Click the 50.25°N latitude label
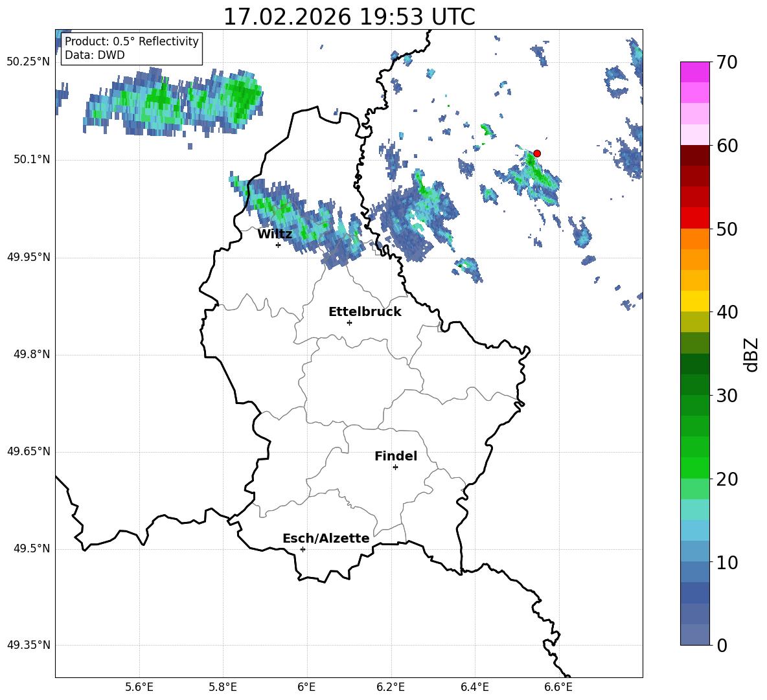The image size is (767, 700). click(x=29, y=62)
